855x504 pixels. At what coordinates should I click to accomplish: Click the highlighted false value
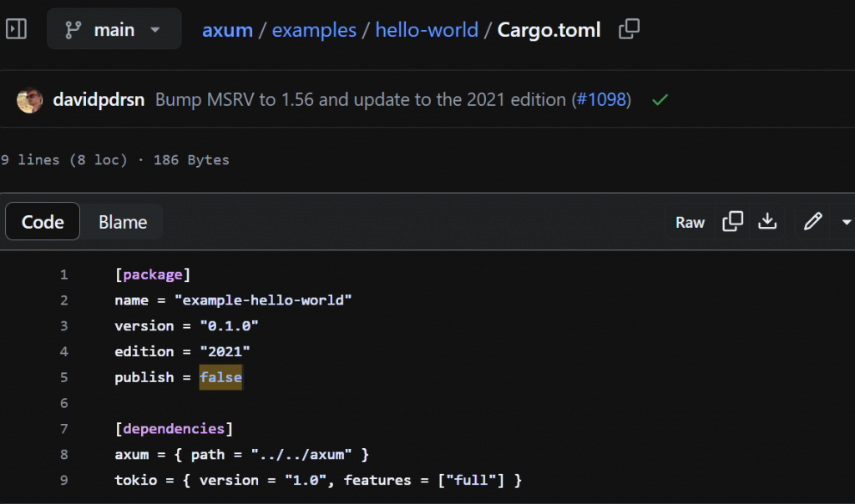pyautogui.click(x=220, y=377)
